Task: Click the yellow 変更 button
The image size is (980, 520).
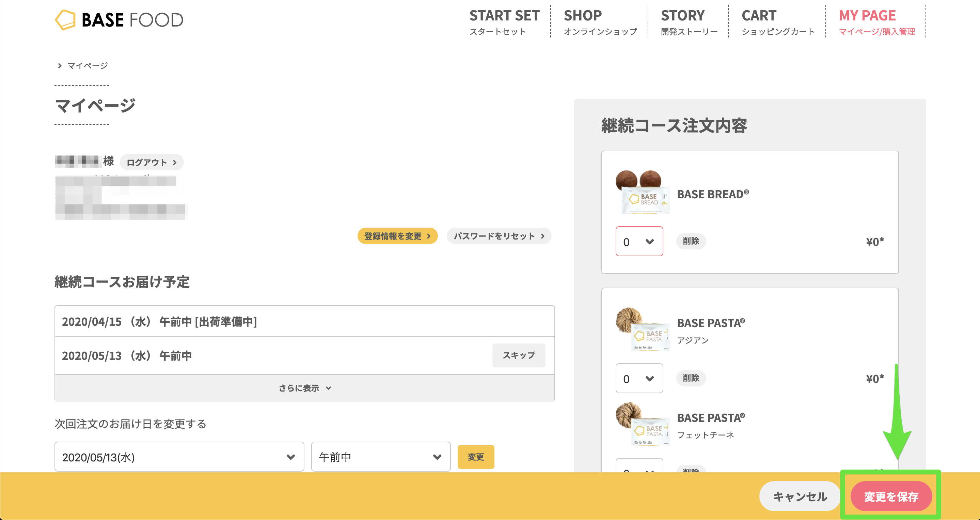Action: 476,457
